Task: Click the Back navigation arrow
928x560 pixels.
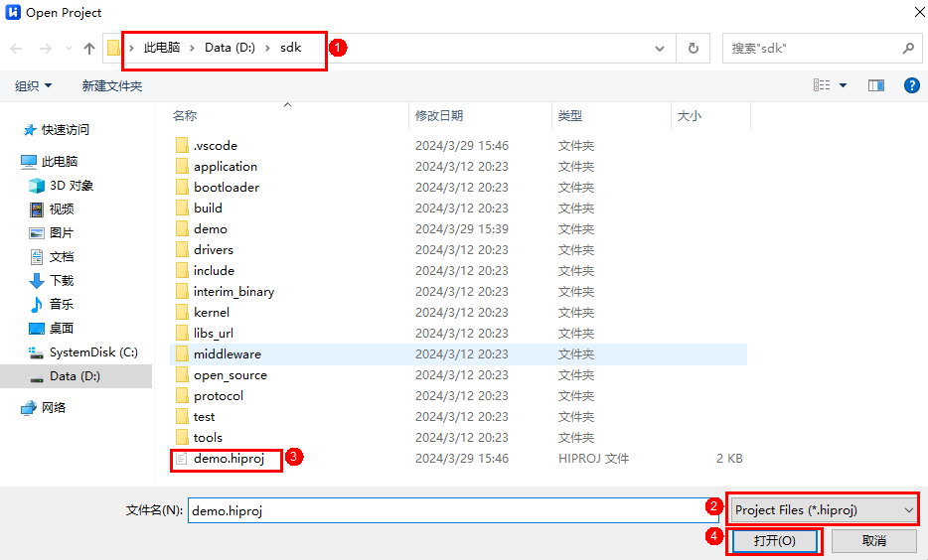Action: pos(16,49)
